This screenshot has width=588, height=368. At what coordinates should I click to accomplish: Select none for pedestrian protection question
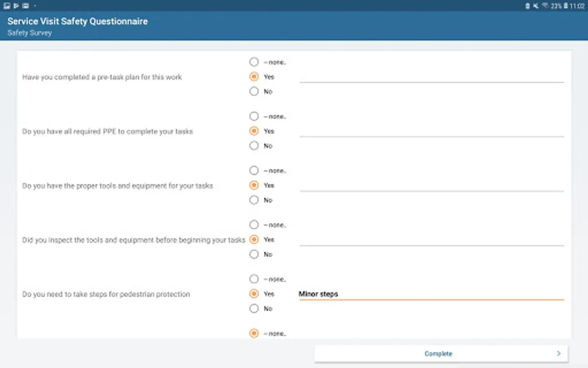tap(254, 279)
